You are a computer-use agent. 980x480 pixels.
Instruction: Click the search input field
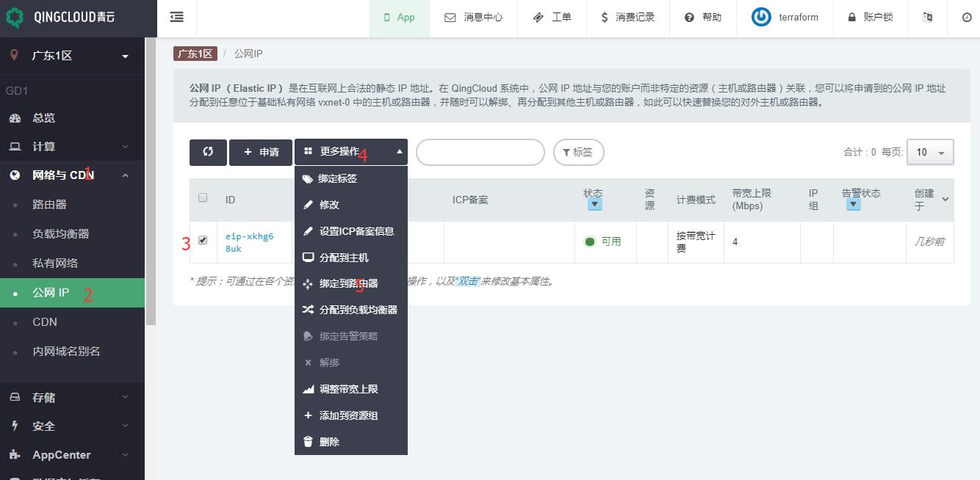pos(480,152)
